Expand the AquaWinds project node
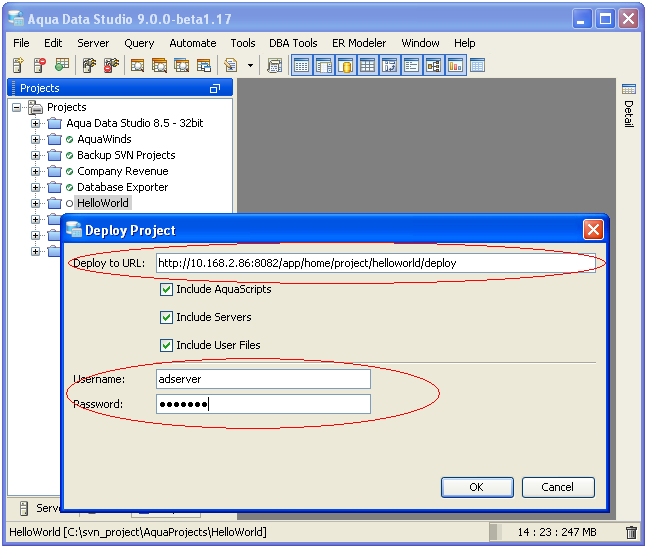647x547 pixels. click(35, 139)
